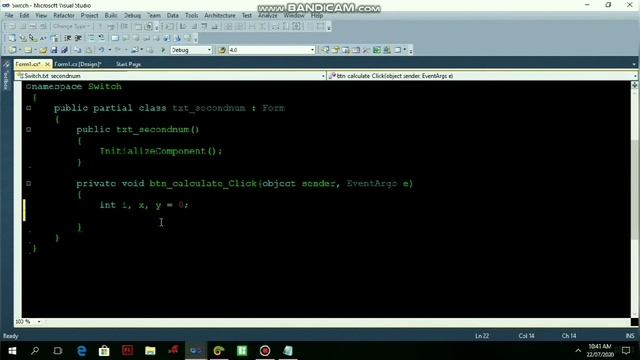Open the Toolbox side tab
This screenshot has width=640, height=360.
pos(6,76)
